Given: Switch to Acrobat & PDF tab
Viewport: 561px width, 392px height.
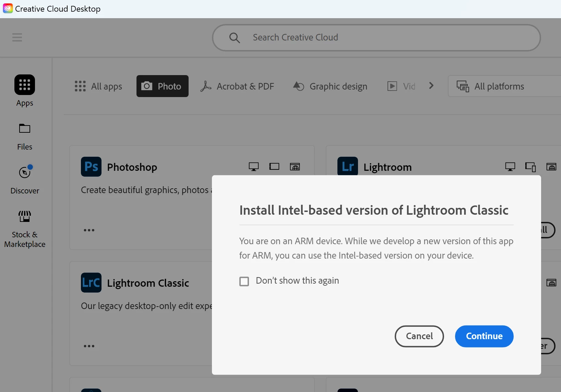Looking at the screenshot, I should pyautogui.click(x=237, y=86).
